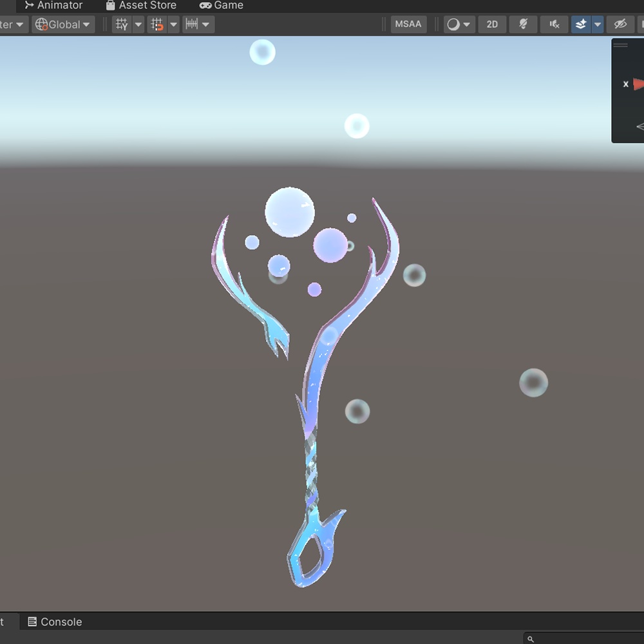The width and height of the screenshot is (644, 644).
Task: Click the MSAA button
Action: [408, 24]
